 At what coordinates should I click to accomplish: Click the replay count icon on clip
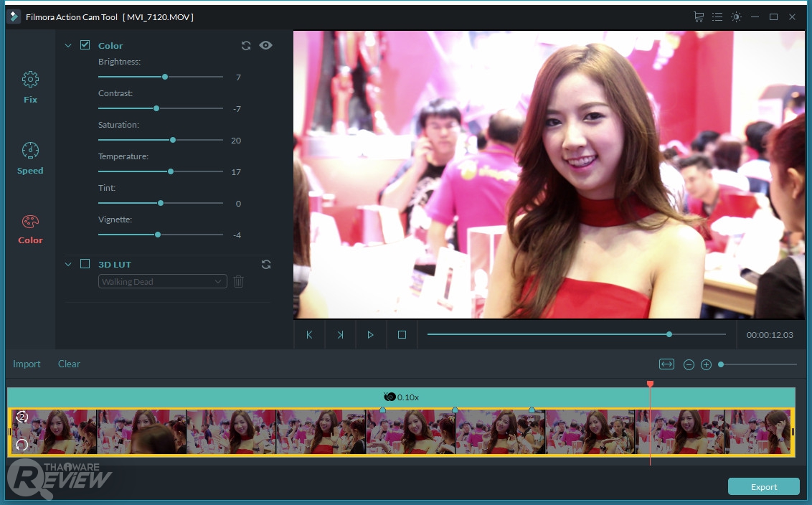pos(22,417)
